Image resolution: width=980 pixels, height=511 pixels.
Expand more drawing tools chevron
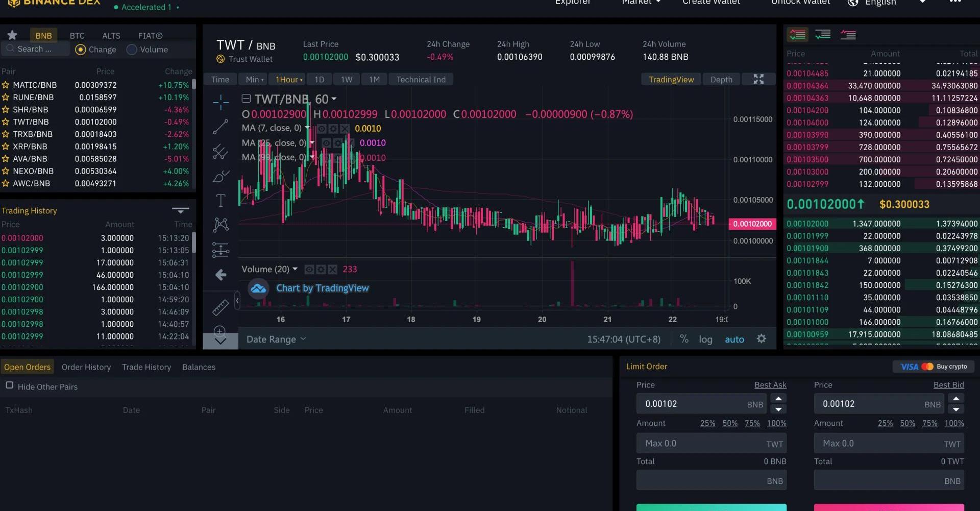coord(220,342)
